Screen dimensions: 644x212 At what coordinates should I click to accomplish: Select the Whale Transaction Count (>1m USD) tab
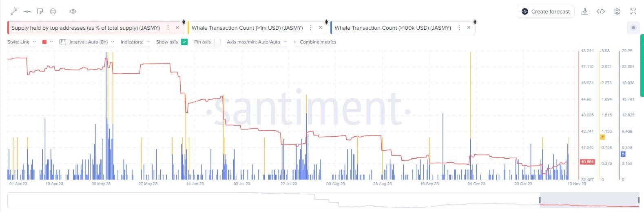tap(247, 28)
